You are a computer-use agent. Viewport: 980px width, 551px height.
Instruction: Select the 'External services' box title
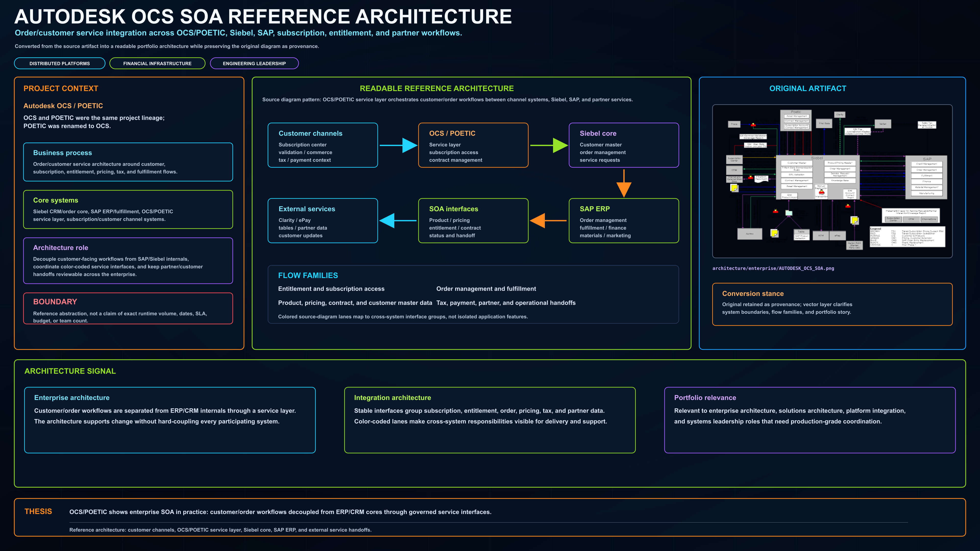307,209
